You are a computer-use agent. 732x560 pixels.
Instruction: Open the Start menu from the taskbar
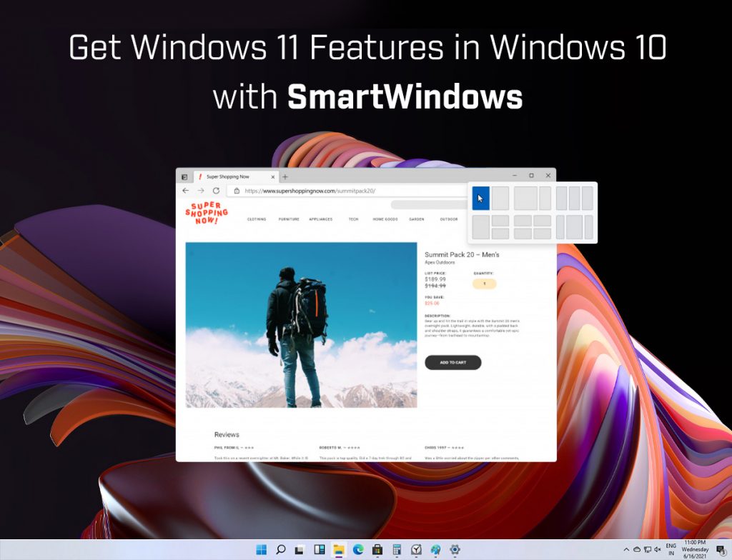pyautogui.click(x=262, y=550)
